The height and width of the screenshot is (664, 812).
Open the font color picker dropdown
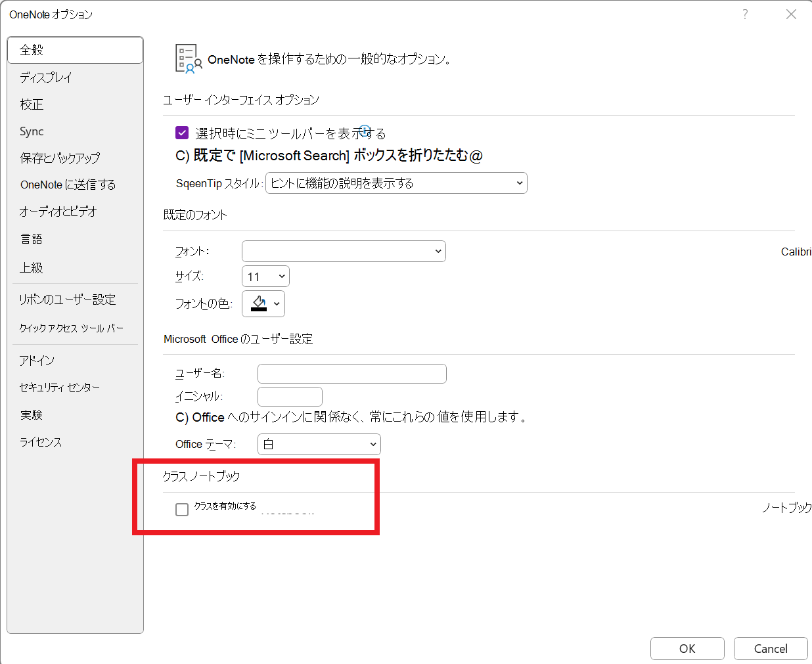pyautogui.click(x=263, y=303)
